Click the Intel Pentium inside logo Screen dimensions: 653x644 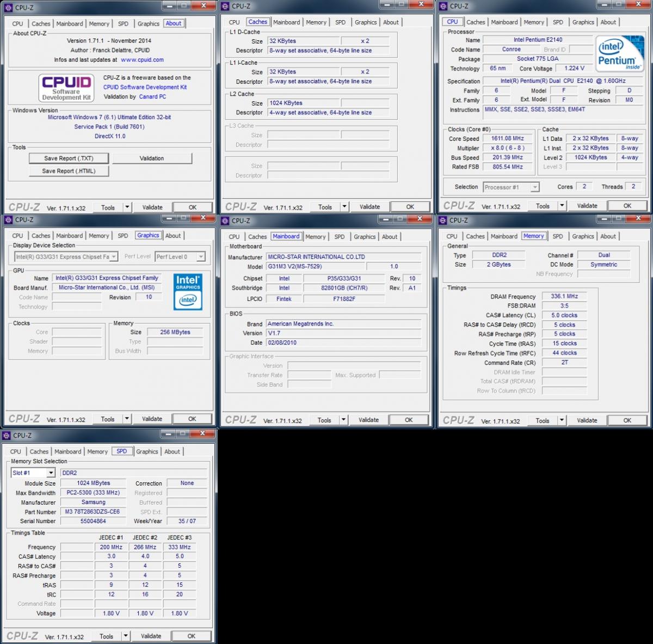[x=619, y=54]
